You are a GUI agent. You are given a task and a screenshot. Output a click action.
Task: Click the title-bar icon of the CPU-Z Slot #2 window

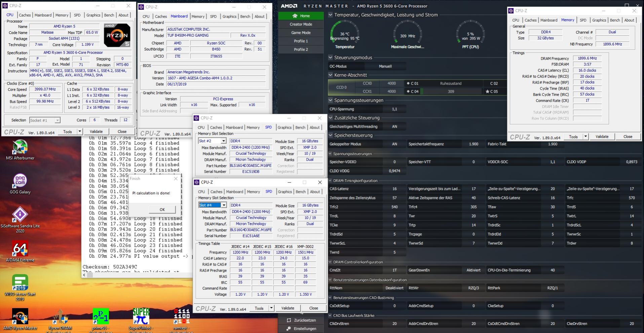[196, 118]
